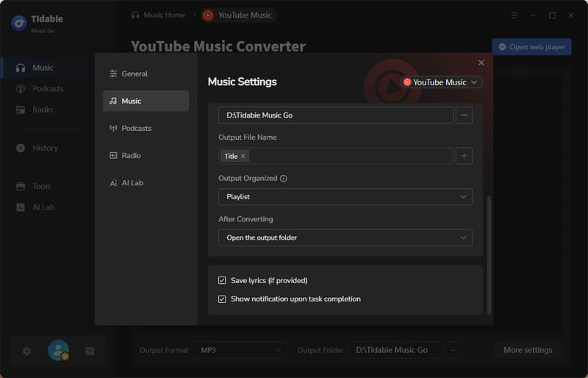Remove the Title tag from file name

click(243, 156)
